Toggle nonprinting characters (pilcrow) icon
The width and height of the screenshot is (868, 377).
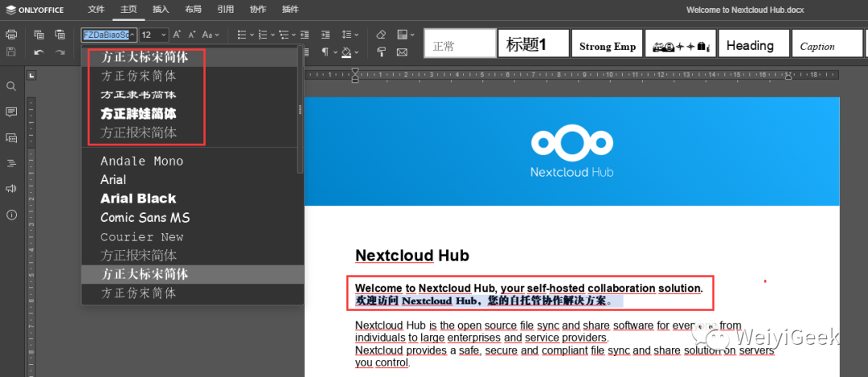click(x=325, y=52)
